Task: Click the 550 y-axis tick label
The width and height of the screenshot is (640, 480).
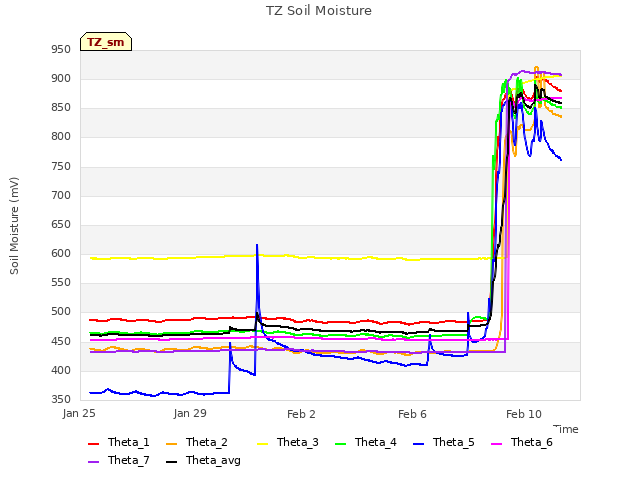Action: click(61, 282)
